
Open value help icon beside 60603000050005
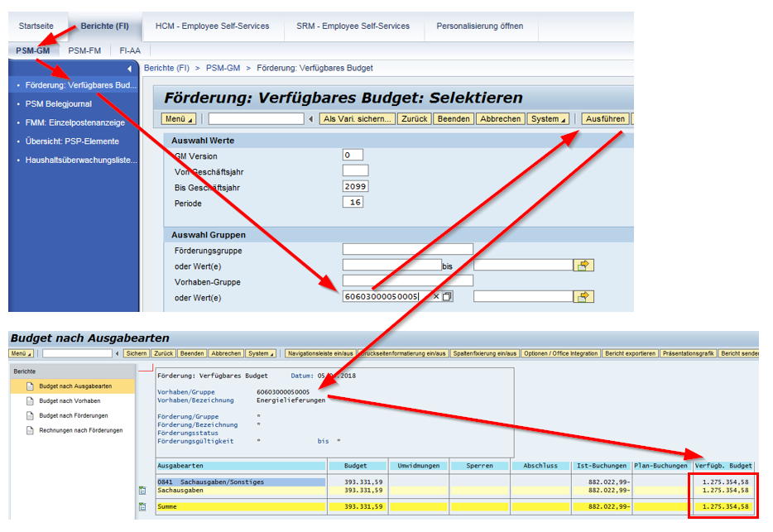pos(448,297)
